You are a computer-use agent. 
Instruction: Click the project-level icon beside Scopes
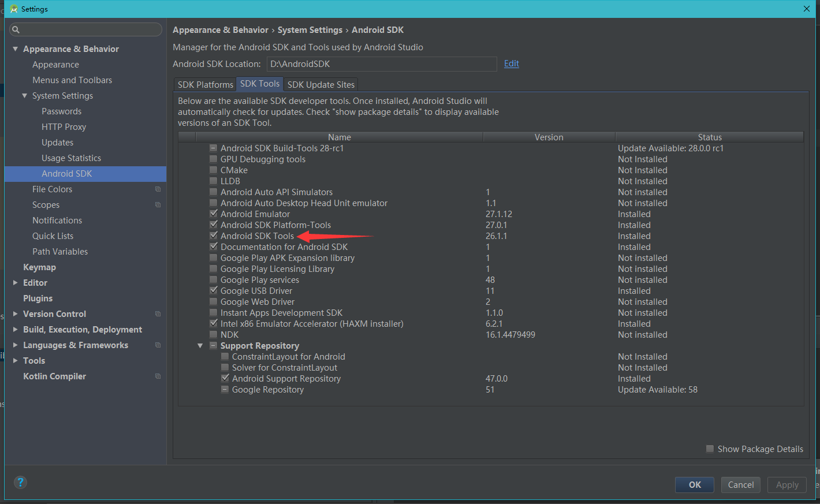click(x=158, y=205)
